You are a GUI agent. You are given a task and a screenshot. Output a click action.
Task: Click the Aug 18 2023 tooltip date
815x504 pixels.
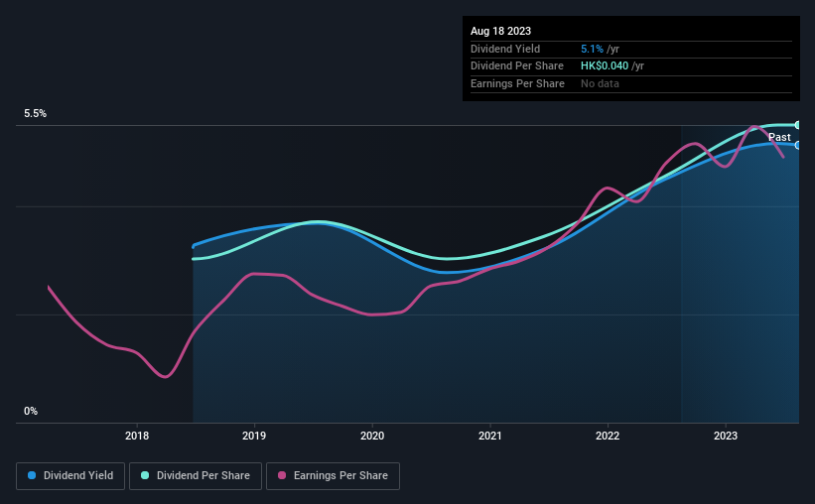[x=500, y=31]
